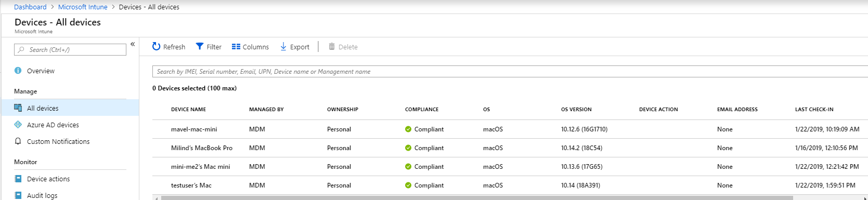The width and height of the screenshot is (868, 200).
Task: Click the Audit logs icon
Action: [18, 195]
